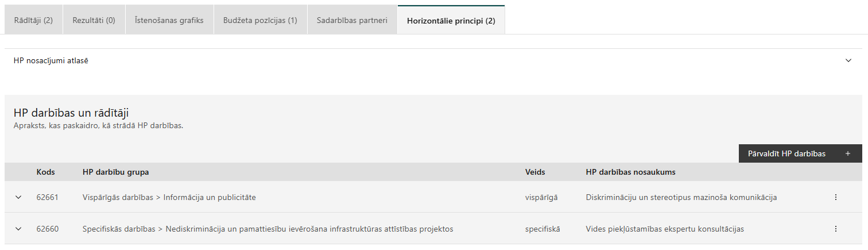Image resolution: width=868 pixels, height=250 pixels.
Task: Go to the Īstenošanas grafiks tab
Action: pos(169,20)
